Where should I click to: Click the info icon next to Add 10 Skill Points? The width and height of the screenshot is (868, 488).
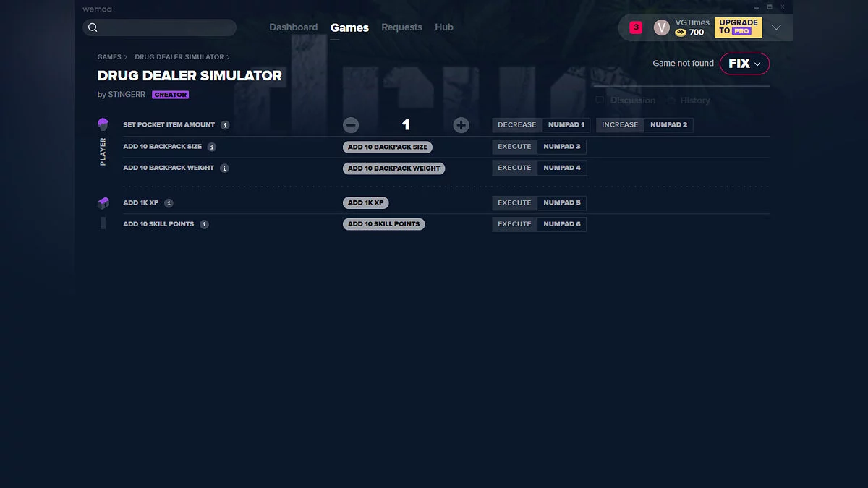(204, 224)
